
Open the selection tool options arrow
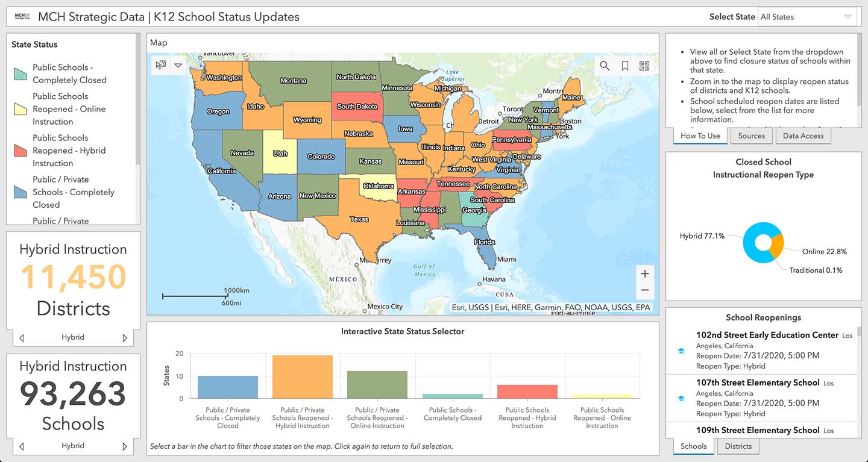click(x=178, y=65)
